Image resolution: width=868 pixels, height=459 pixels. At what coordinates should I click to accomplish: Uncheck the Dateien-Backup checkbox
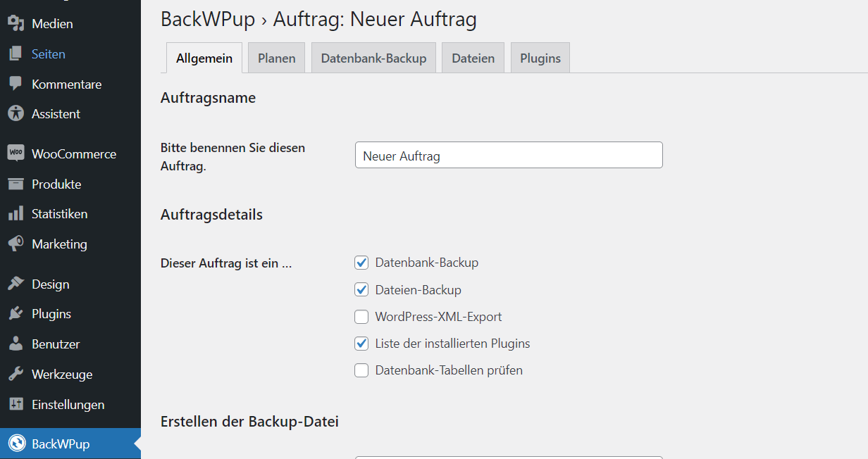361,289
